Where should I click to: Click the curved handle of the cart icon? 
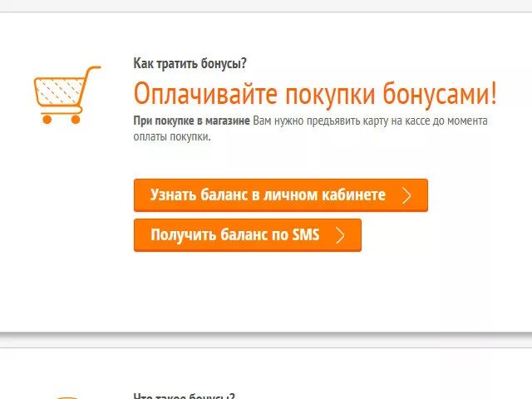click(x=91, y=73)
